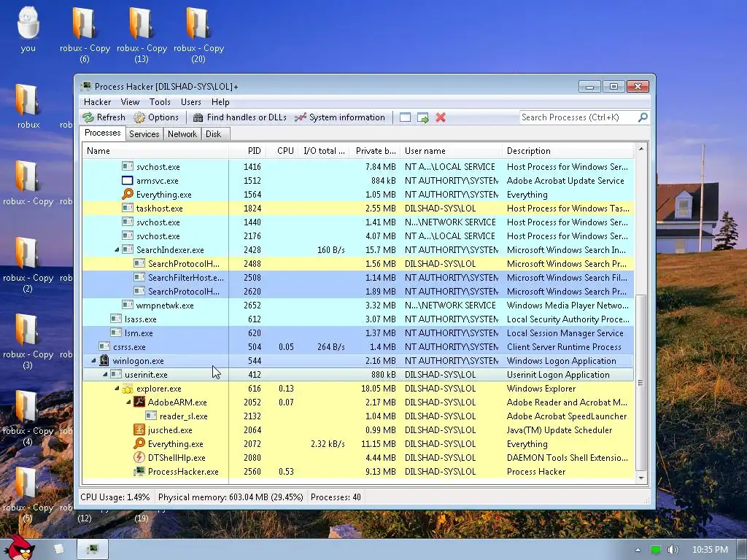Collapse the winlogon.exe tree node
747x560 pixels.
click(x=93, y=360)
